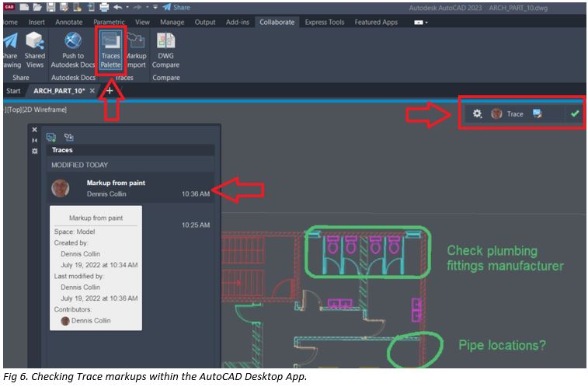Click Save to Web & Mobile icon
This screenshot has width=588, height=387.
(x=91, y=7)
